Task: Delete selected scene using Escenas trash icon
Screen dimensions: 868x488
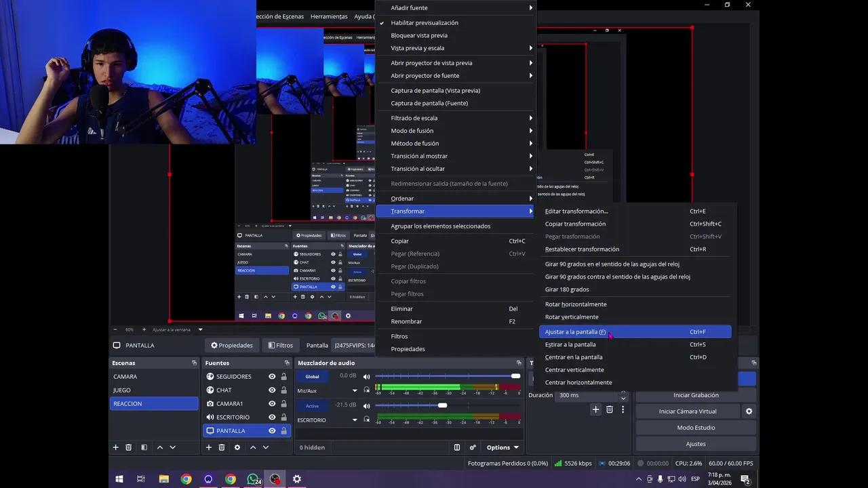Action: 129,447
